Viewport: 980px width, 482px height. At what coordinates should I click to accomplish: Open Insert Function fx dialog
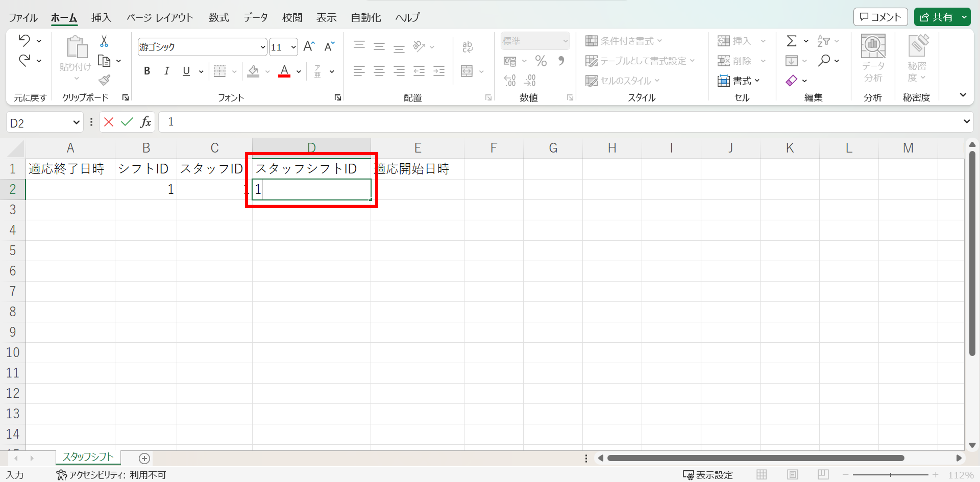click(145, 122)
